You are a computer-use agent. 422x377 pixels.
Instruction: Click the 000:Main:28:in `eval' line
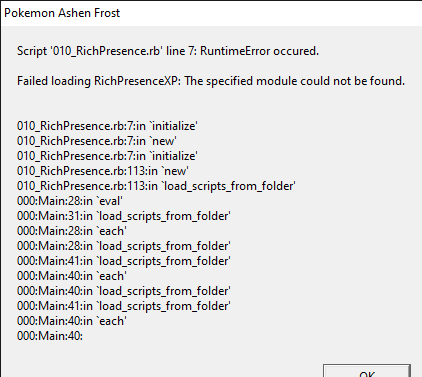70,201
